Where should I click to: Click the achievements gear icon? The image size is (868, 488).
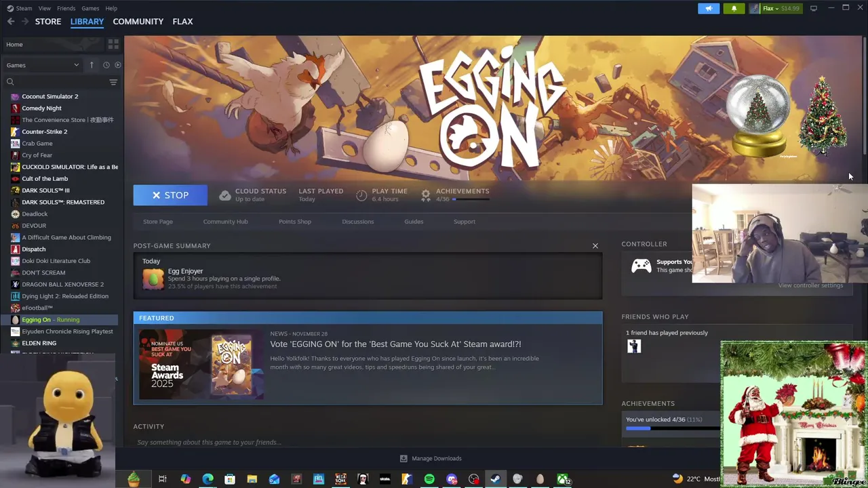coord(425,195)
